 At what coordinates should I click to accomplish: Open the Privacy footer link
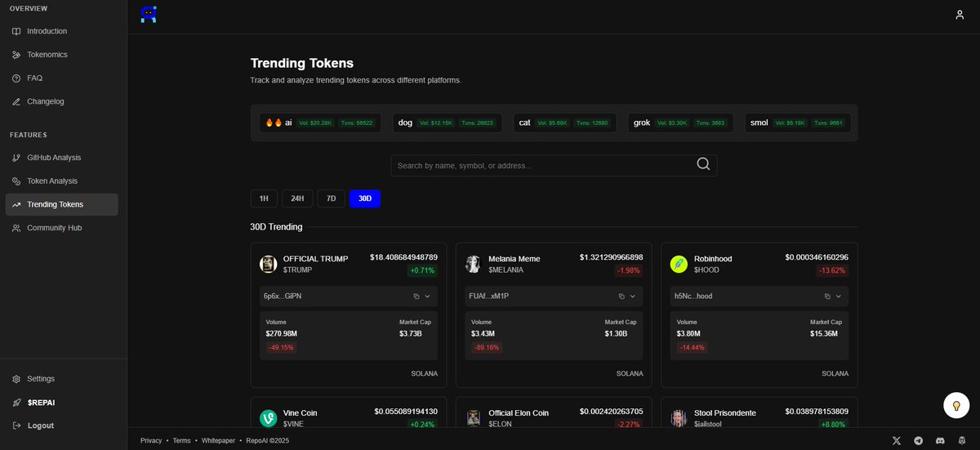[151, 440]
